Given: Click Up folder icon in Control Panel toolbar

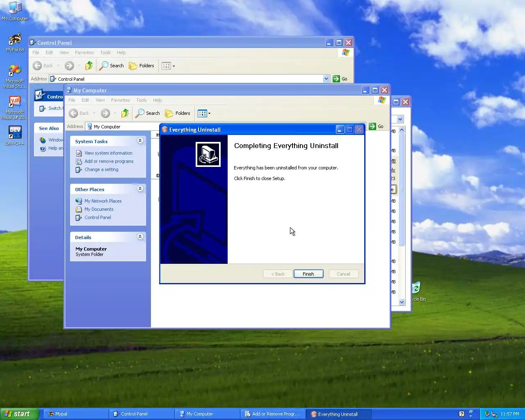Looking at the screenshot, I should [x=89, y=66].
